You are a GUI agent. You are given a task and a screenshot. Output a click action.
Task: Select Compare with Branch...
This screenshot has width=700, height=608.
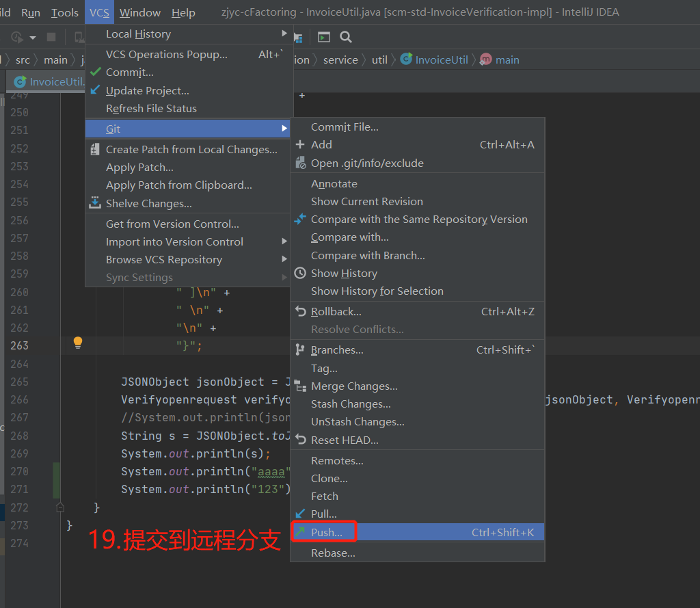tap(418, 255)
